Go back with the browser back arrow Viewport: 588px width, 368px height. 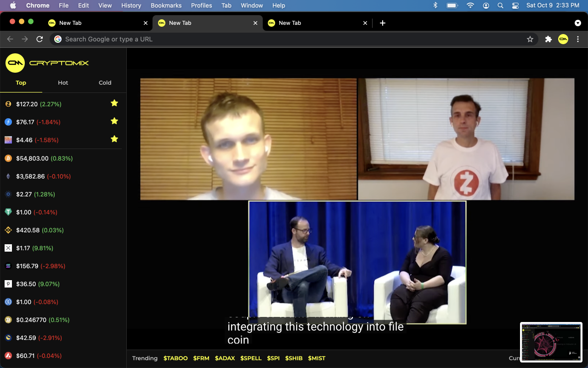tap(10, 39)
